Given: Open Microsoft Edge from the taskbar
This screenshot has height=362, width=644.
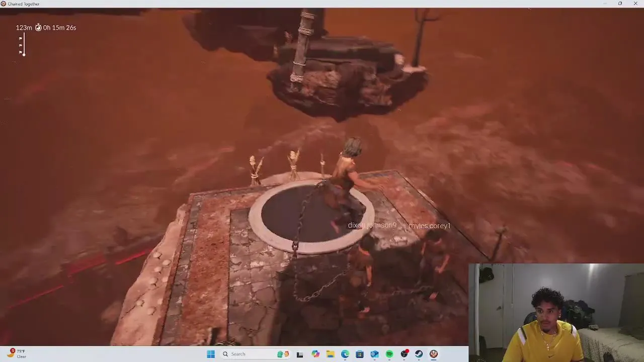Looking at the screenshot, I should 345,354.
